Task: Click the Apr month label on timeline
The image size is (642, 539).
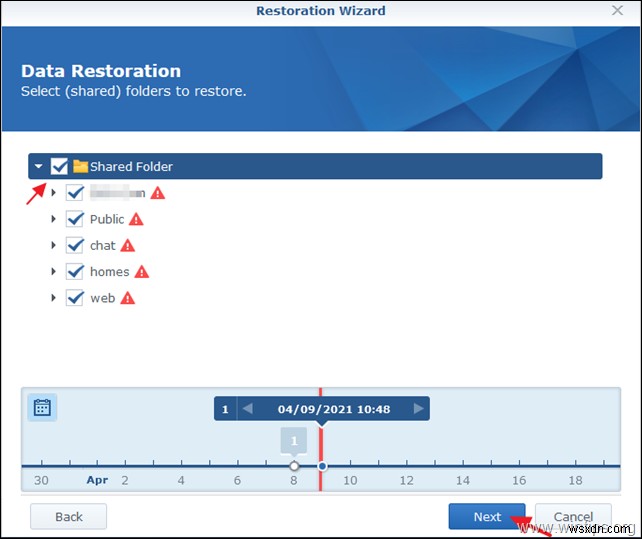Action: 97,480
